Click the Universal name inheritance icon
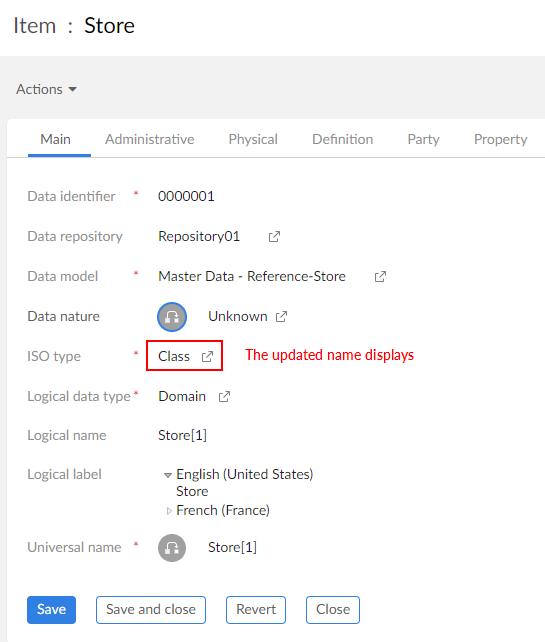The width and height of the screenshot is (545, 642). tap(172, 547)
